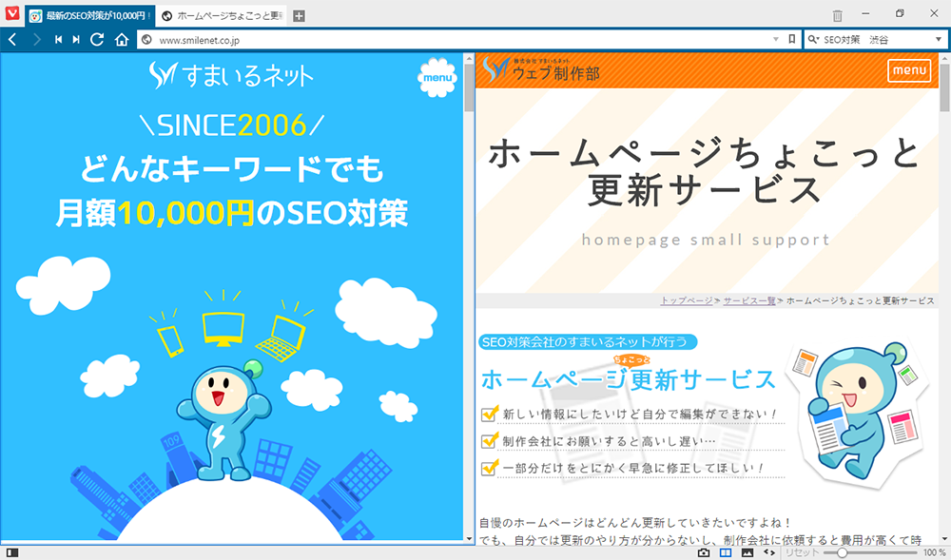Rewind to the first page in history
The image size is (951, 560).
coord(58,39)
